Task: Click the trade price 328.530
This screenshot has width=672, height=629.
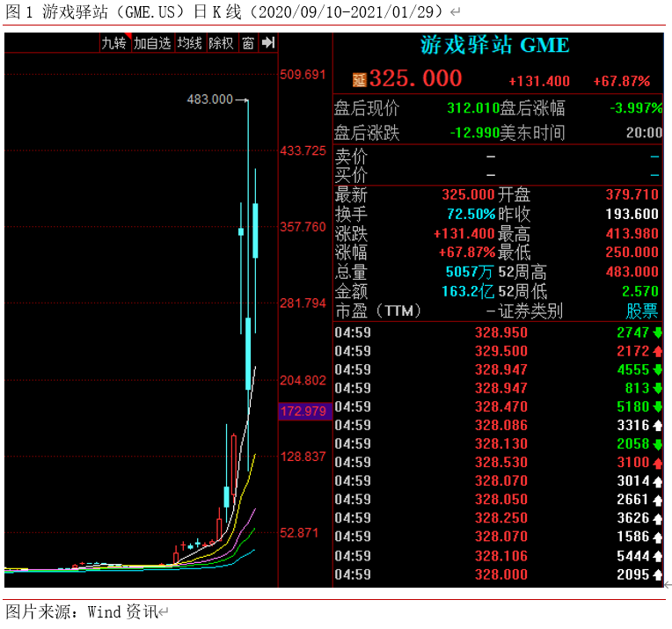Action: click(501, 462)
